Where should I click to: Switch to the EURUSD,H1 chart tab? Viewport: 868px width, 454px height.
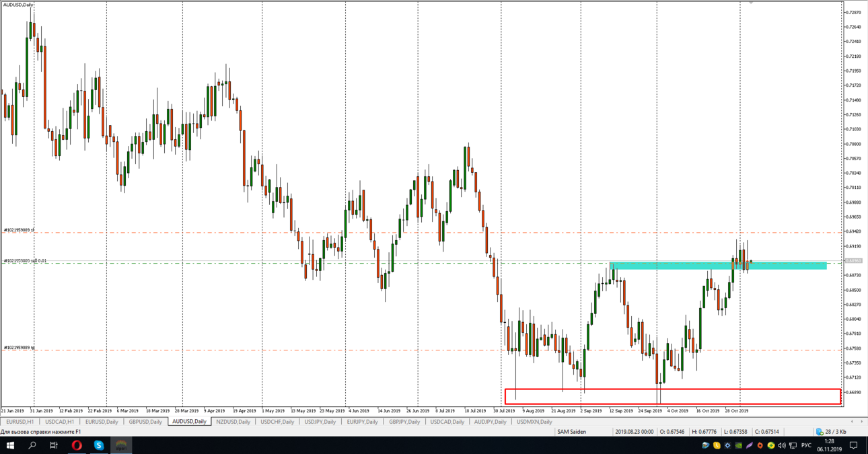pyautogui.click(x=20, y=422)
